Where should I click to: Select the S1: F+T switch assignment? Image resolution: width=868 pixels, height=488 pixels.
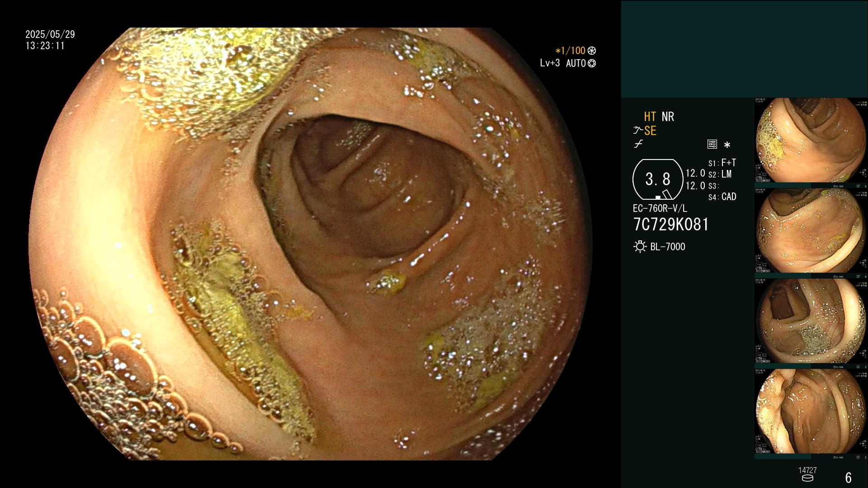pos(722,163)
